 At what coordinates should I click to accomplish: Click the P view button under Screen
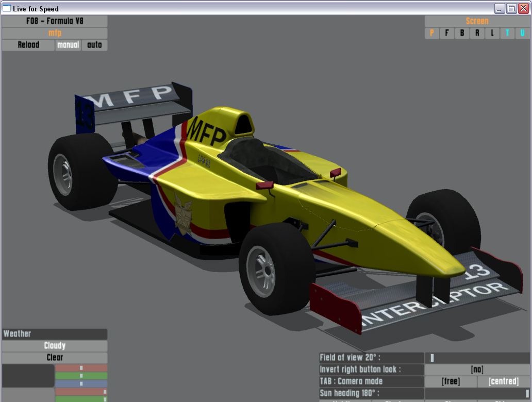(432, 33)
